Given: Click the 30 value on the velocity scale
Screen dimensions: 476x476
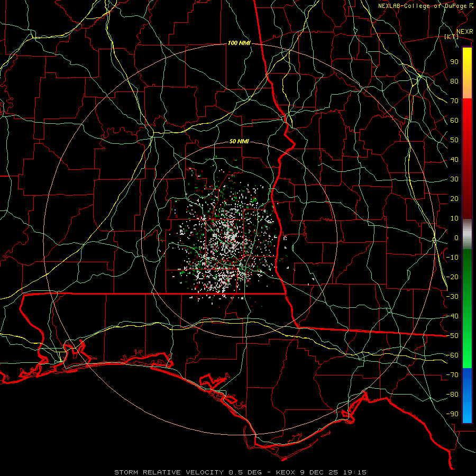Looking at the screenshot, I should click(454, 179).
